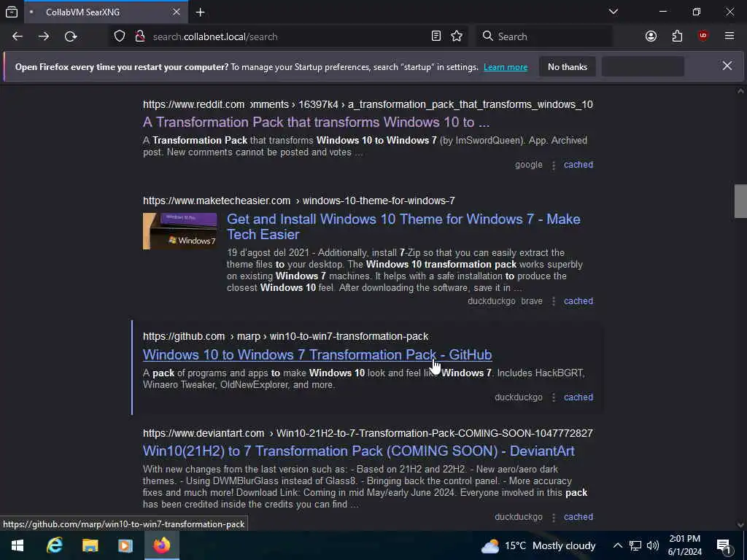Open the Learn more link
Image resolution: width=747 pixels, height=560 pixels.
pyautogui.click(x=506, y=67)
